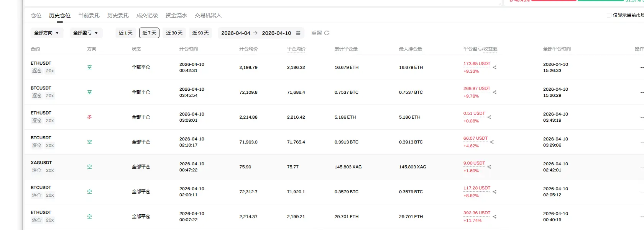Click 9.00 USDT profit value
Screen dimensions: 644x230
coord(474,163)
